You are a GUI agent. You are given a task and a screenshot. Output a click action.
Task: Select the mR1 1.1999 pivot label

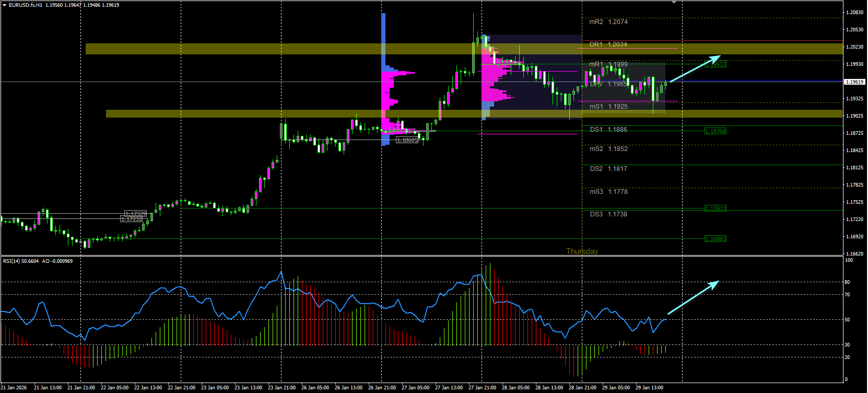[x=608, y=64]
